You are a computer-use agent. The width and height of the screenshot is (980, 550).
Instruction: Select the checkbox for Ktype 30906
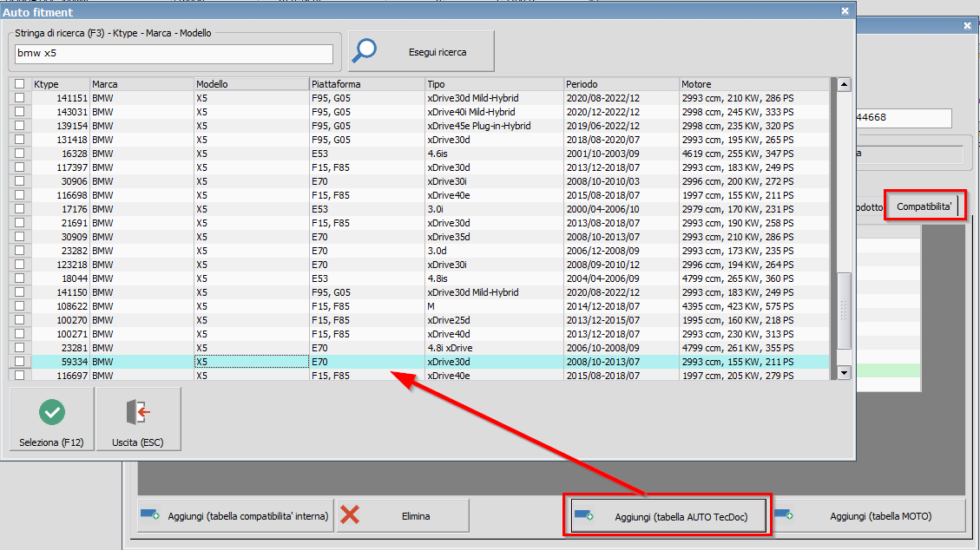point(19,181)
